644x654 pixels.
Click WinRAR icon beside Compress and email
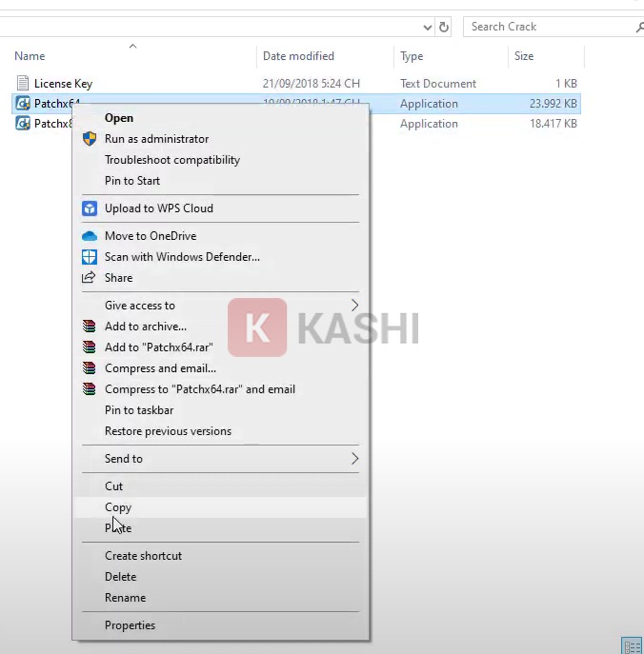tap(89, 367)
